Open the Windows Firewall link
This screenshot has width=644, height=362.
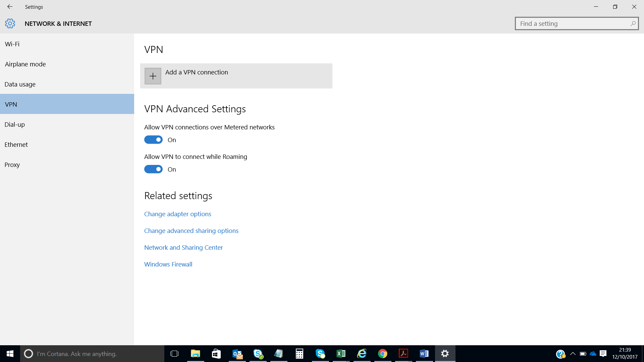(168, 264)
